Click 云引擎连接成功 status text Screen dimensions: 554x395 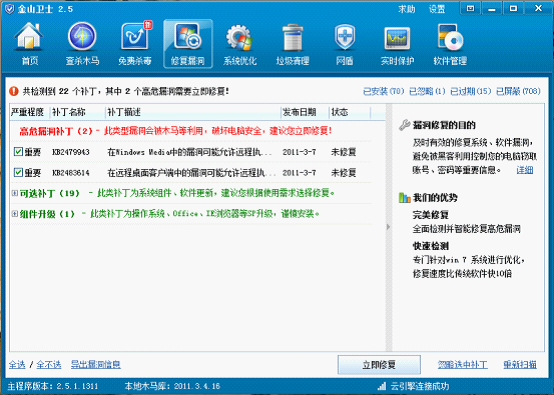coord(420,386)
